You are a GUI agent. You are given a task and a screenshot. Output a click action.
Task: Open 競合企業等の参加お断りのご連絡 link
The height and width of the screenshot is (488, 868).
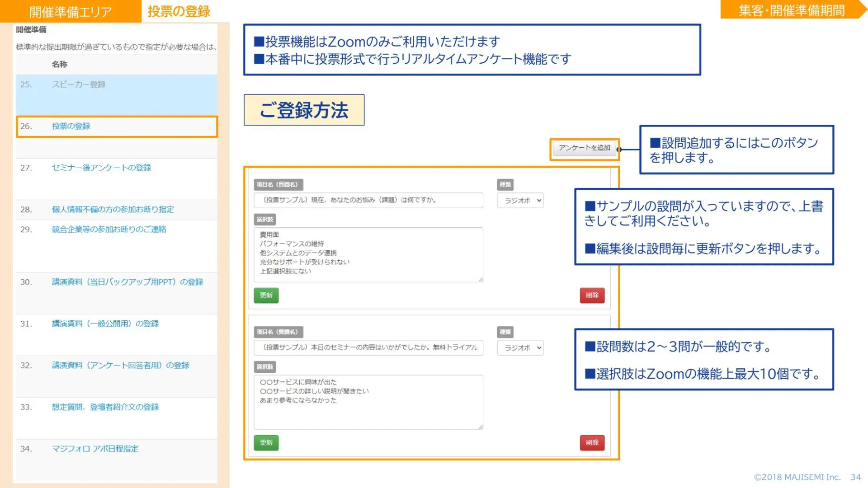pyautogui.click(x=109, y=230)
